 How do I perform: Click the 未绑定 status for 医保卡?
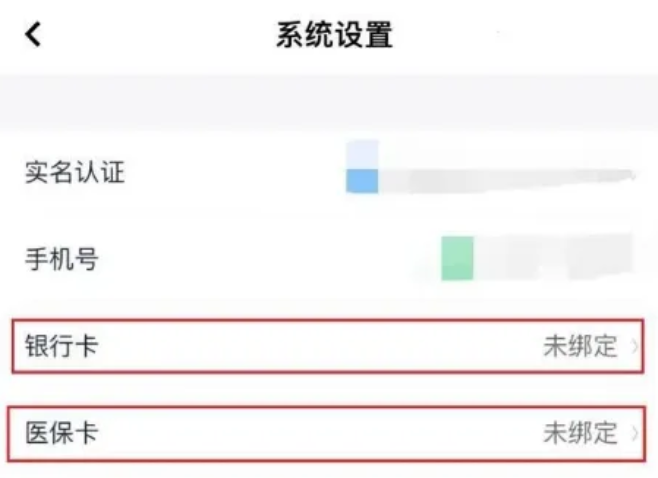pyautogui.click(x=580, y=434)
